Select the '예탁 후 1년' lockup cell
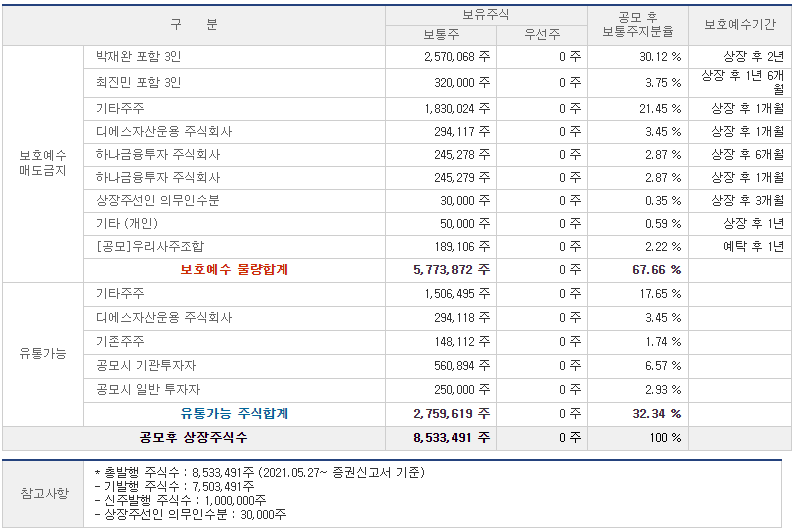This screenshot has width=795, height=529. [753, 247]
